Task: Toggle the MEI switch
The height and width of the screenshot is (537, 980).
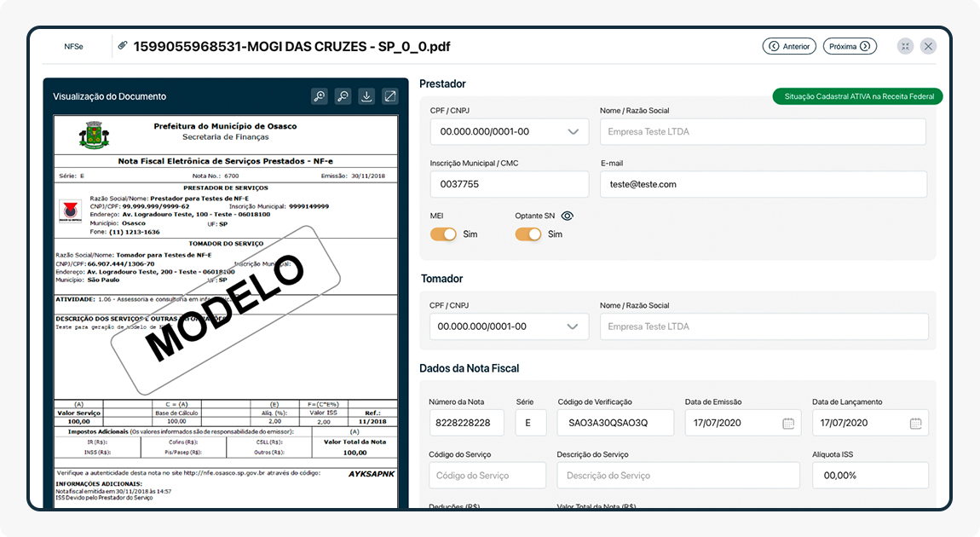Action: click(x=444, y=234)
